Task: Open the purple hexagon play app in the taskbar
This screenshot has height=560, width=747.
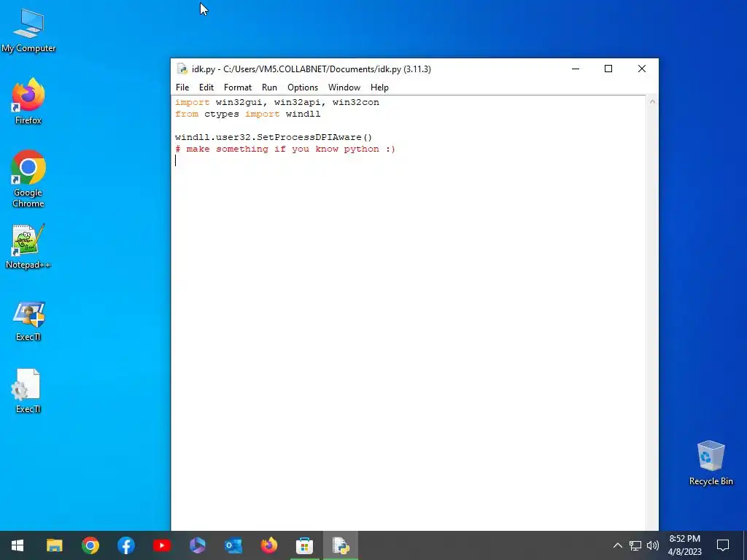Action: click(x=197, y=545)
